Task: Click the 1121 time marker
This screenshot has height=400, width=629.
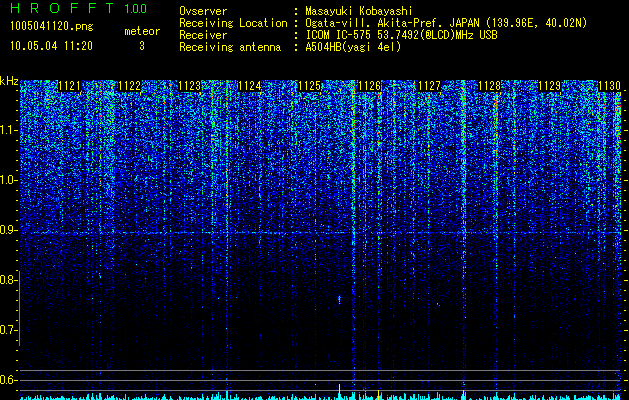Action: point(69,86)
